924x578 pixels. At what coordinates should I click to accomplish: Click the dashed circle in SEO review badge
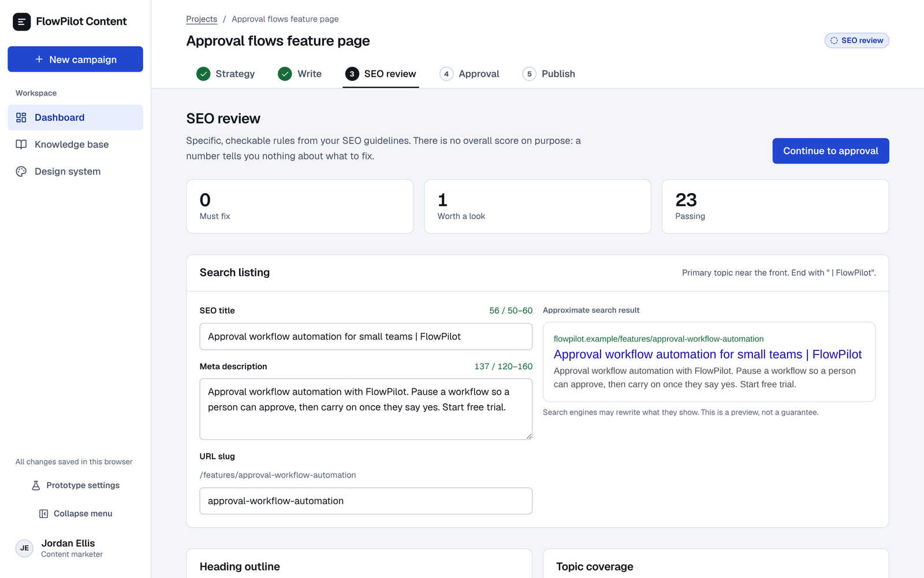point(834,40)
